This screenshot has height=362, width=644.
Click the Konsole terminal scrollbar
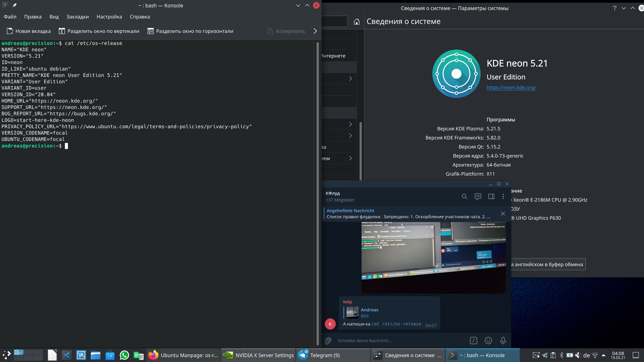317,194
